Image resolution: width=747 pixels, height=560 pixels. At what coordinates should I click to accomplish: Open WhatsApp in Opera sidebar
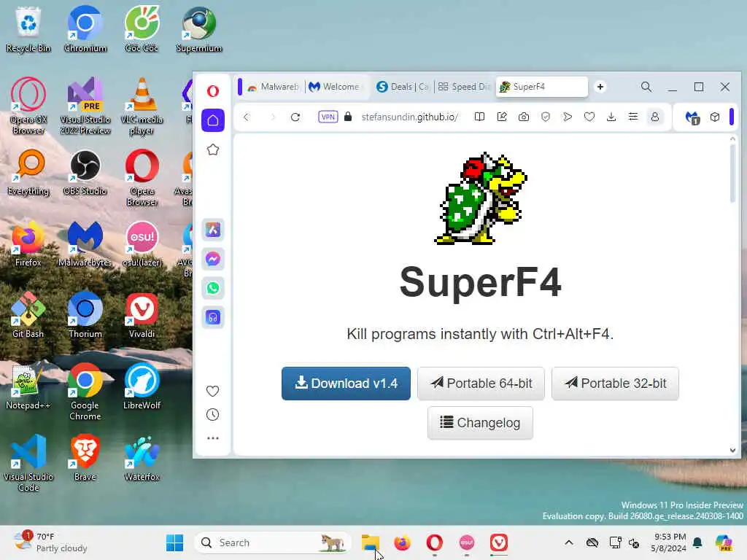[213, 288]
